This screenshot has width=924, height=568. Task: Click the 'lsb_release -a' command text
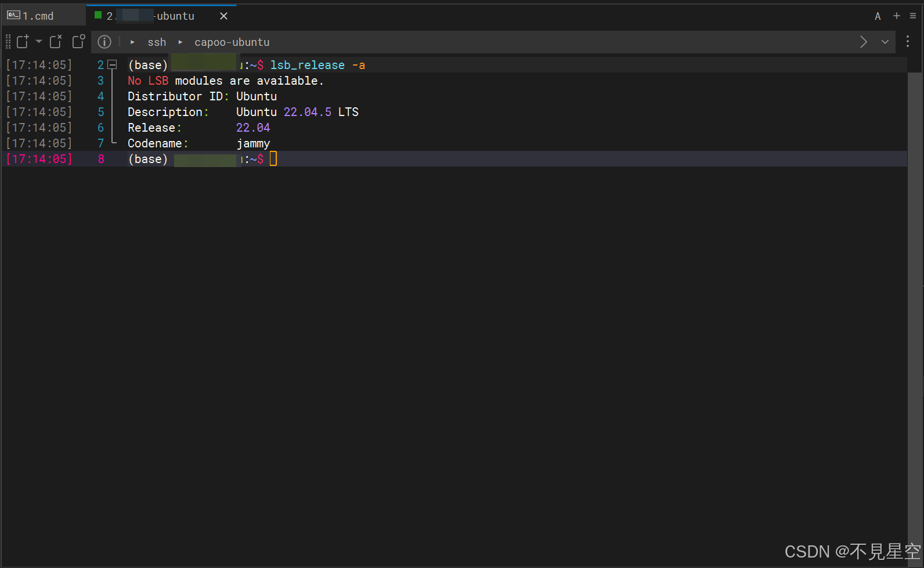[x=317, y=65]
